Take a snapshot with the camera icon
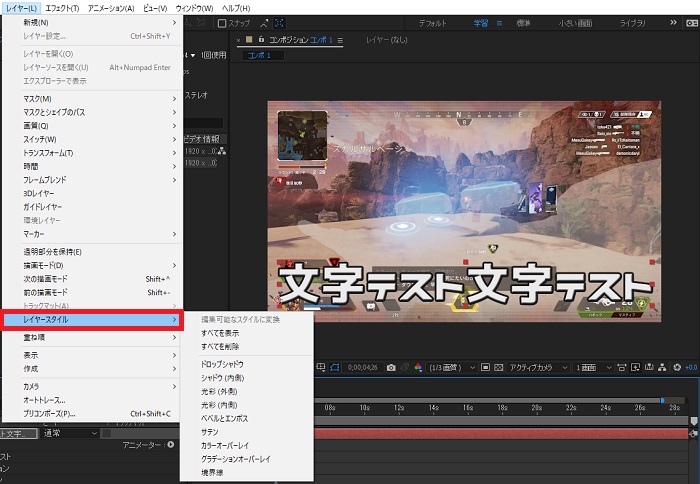The height and width of the screenshot is (484, 700). (391, 367)
